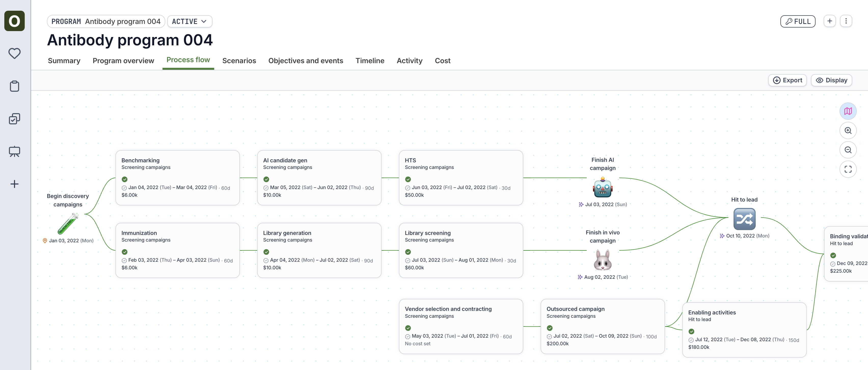Open the Timeline tab
The width and height of the screenshot is (868, 370).
370,61
